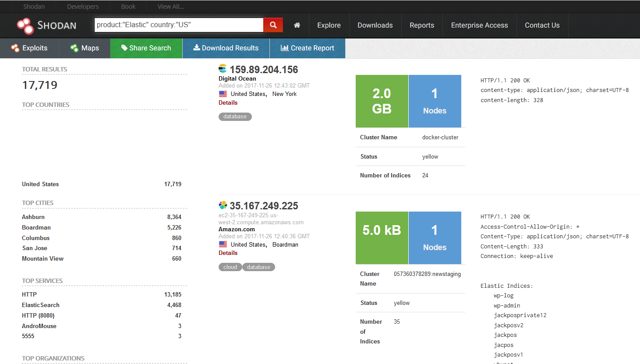Click 057360378289:newstaging cluster name
Viewport: 640px width, 364px height.
point(427,274)
